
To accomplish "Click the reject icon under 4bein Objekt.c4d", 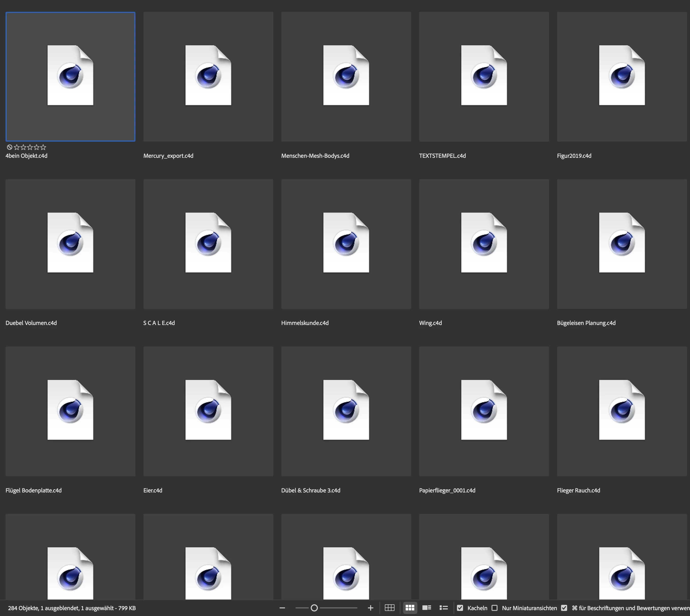I will coord(9,147).
